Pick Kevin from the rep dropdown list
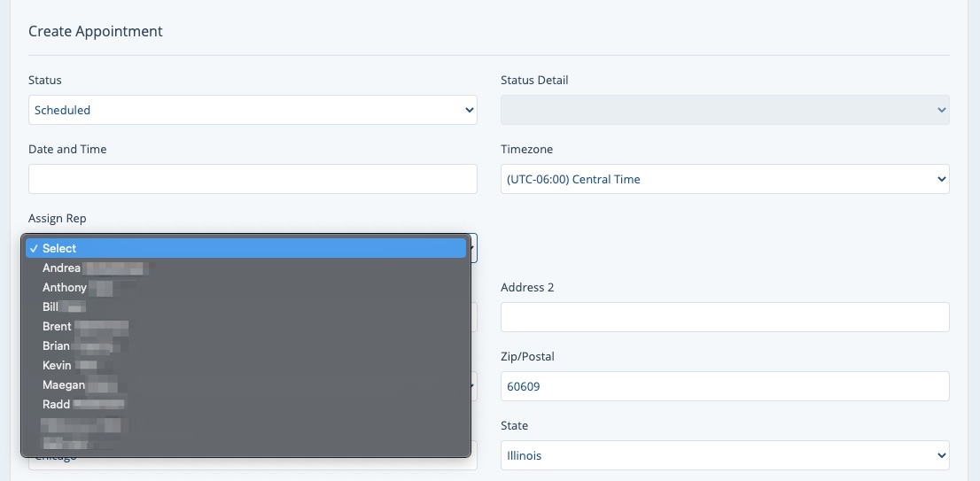 pyautogui.click(x=245, y=365)
